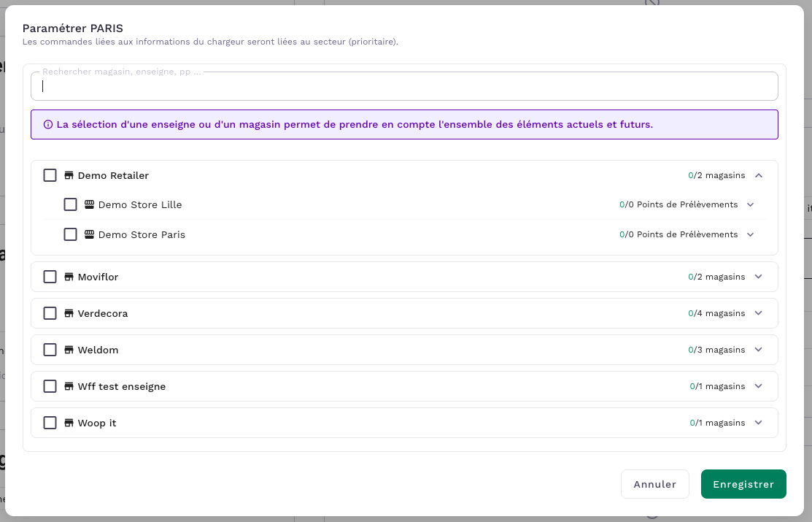
Task: Expand Demo Store Paris pickup points
Action: click(x=750, y=234)
